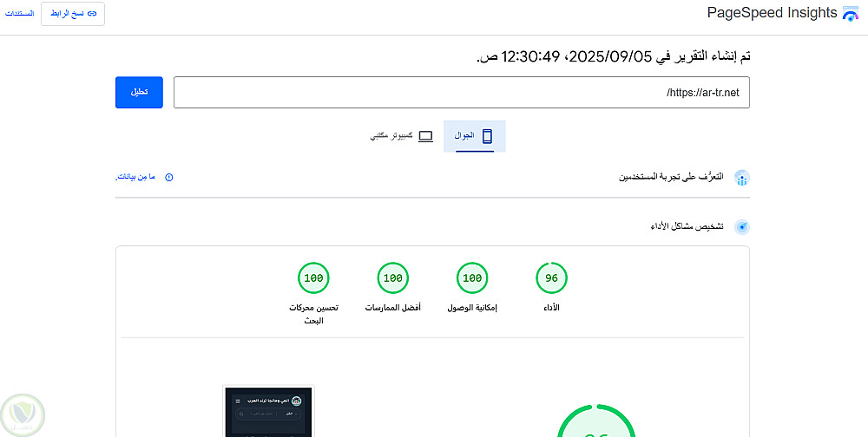
Task: Click the أفضل الممارسات label
Action: (x=393, y=308)
